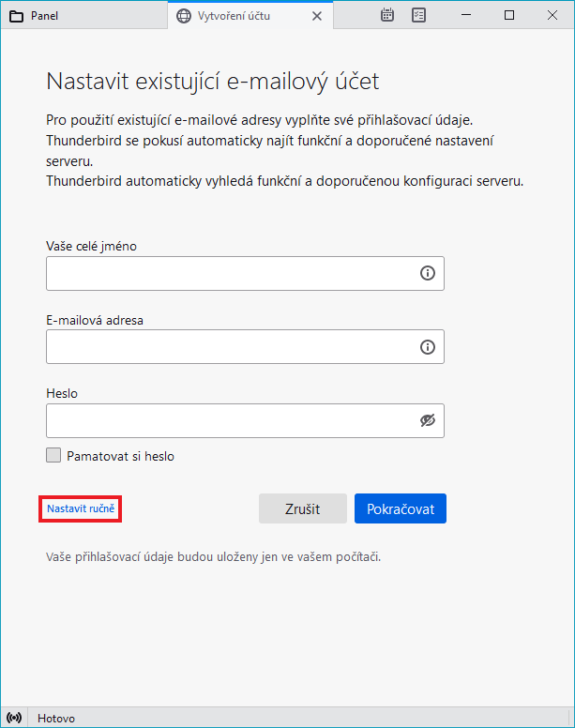Switch to the Panel tab
575x728 pixels.
pyautogui.click(x=75, y=16)
